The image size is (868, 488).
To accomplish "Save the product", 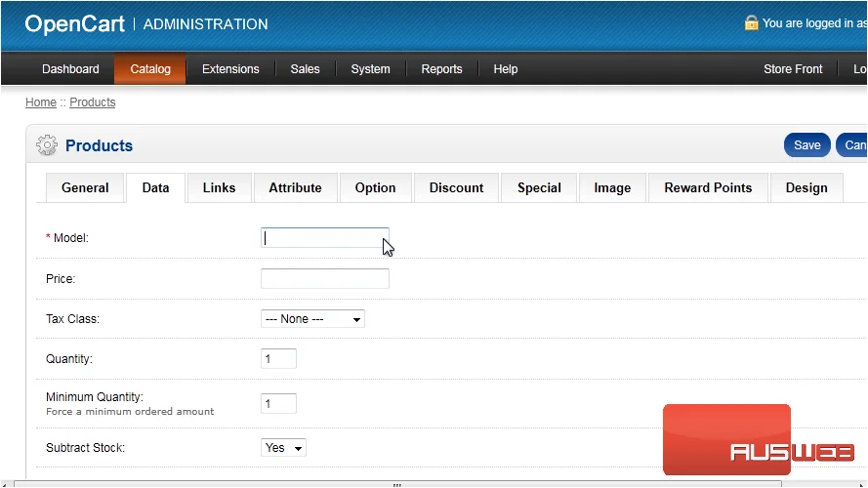I will click(x=807, y=145).
